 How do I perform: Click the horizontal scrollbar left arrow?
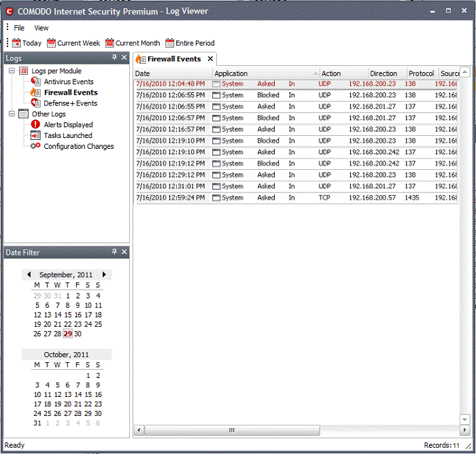click(x=139, y=430)
